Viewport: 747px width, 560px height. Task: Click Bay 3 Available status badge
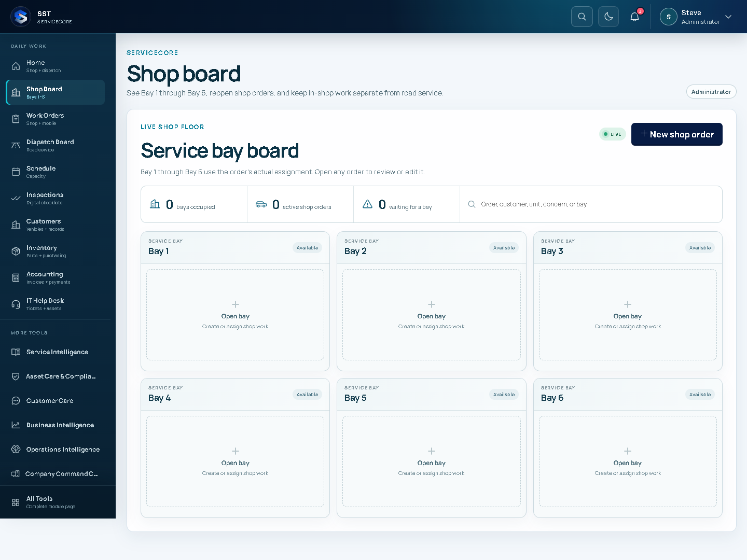pos(700,248)
